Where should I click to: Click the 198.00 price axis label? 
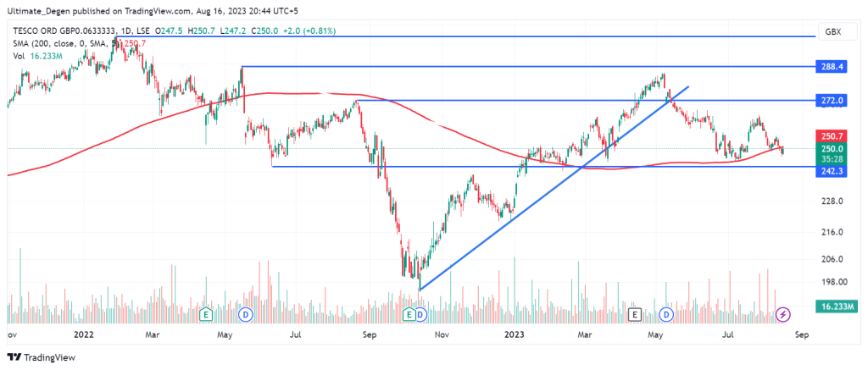(x=832, y=281)
